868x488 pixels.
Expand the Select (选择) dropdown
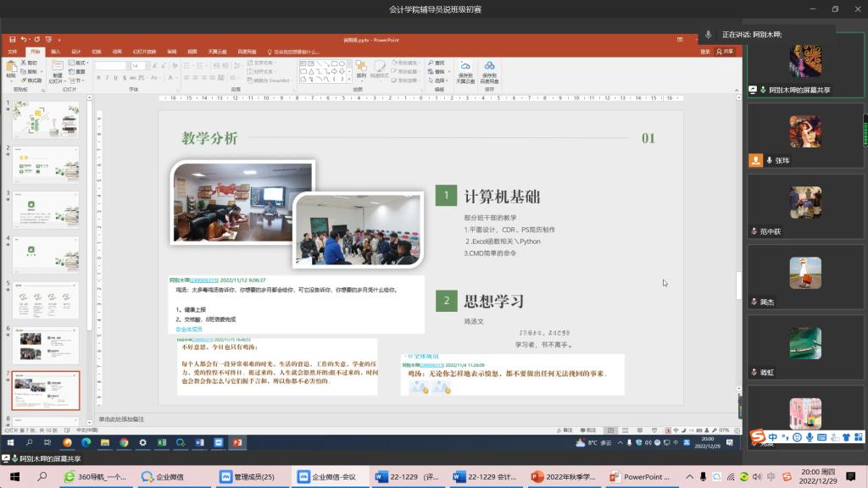[441, 80]
